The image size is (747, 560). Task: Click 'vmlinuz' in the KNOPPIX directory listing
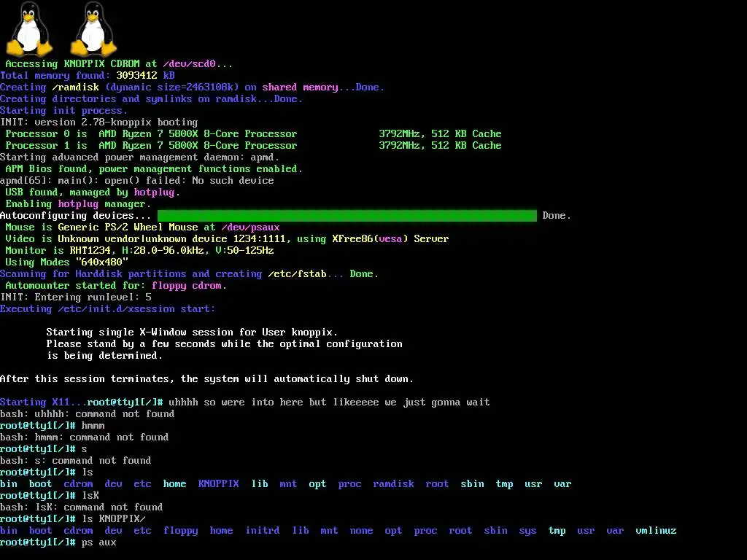[656, 531]
